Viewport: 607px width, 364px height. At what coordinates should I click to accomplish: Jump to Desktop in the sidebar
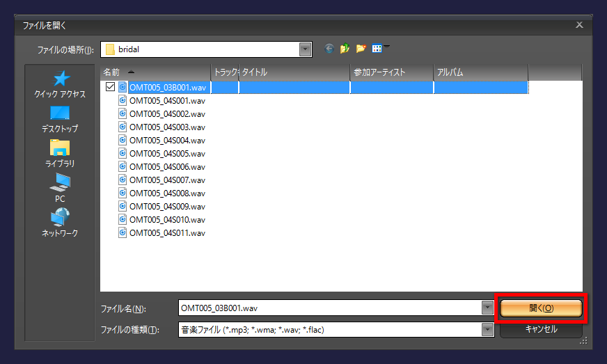60,119
